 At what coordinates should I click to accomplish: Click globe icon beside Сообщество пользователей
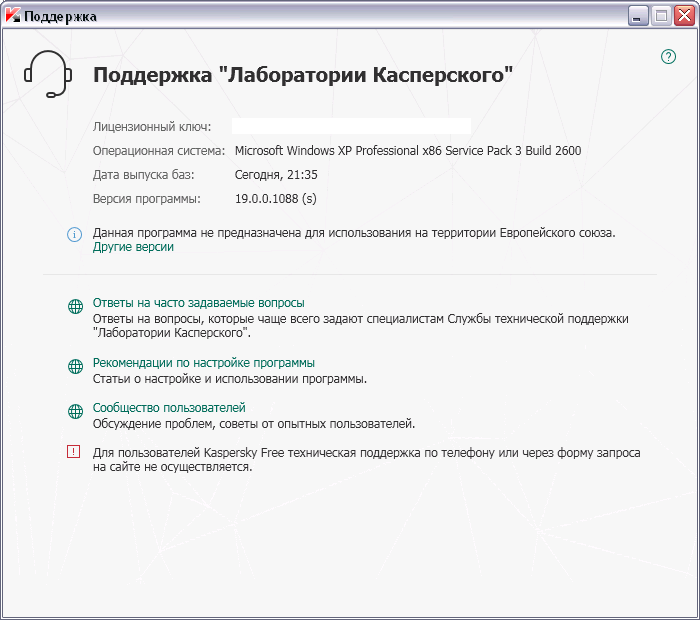click(x=75, y=412)
